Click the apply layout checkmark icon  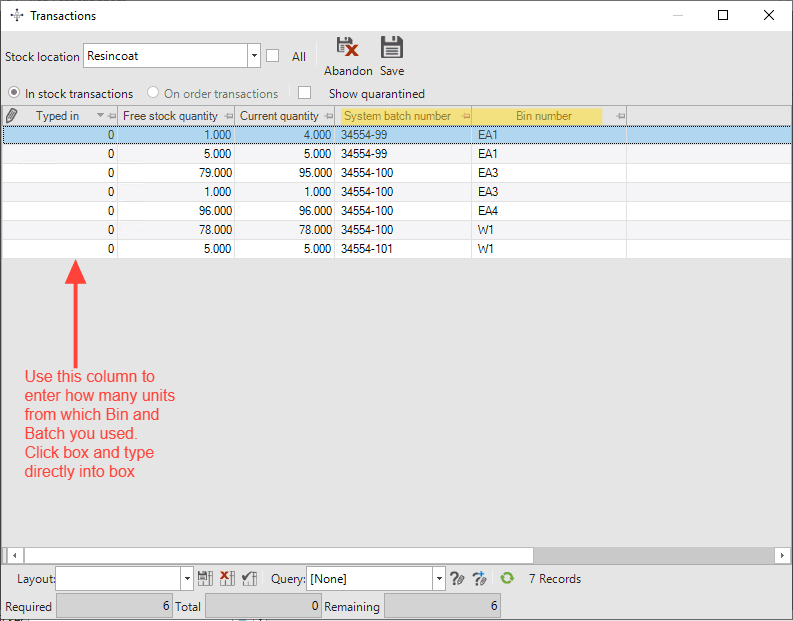(249, 578)
